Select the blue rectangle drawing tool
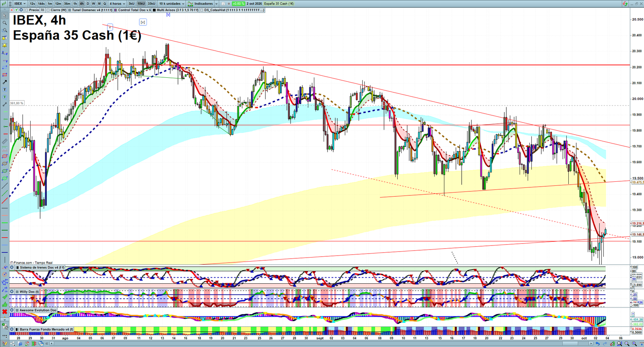Viewport: 644px width, 347px height. tap(5, 67)
